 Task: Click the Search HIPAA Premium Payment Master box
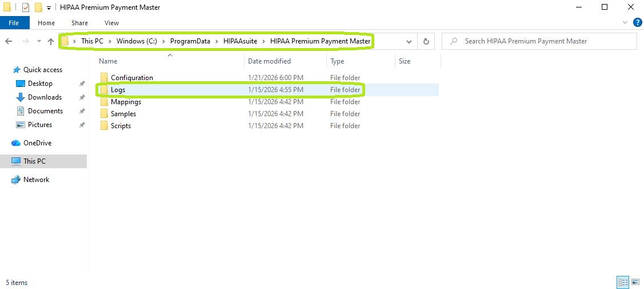coord(539,41)
